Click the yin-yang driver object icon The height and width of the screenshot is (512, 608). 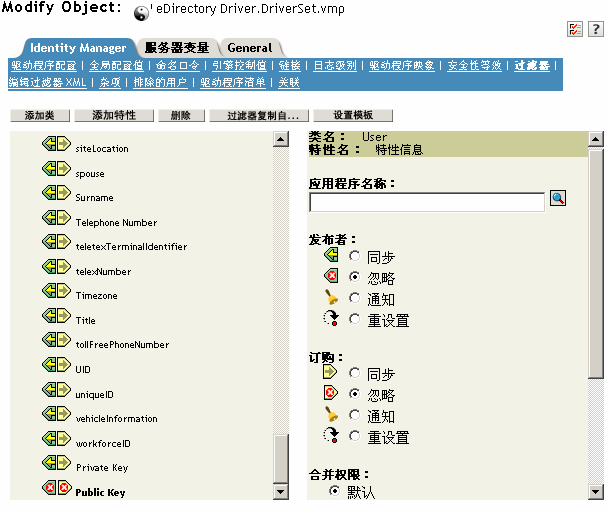click(x=141, y=14)
